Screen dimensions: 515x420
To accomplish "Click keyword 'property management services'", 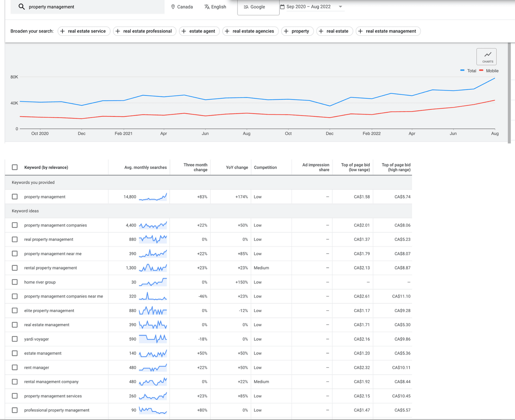I will [x=53, y=396].
